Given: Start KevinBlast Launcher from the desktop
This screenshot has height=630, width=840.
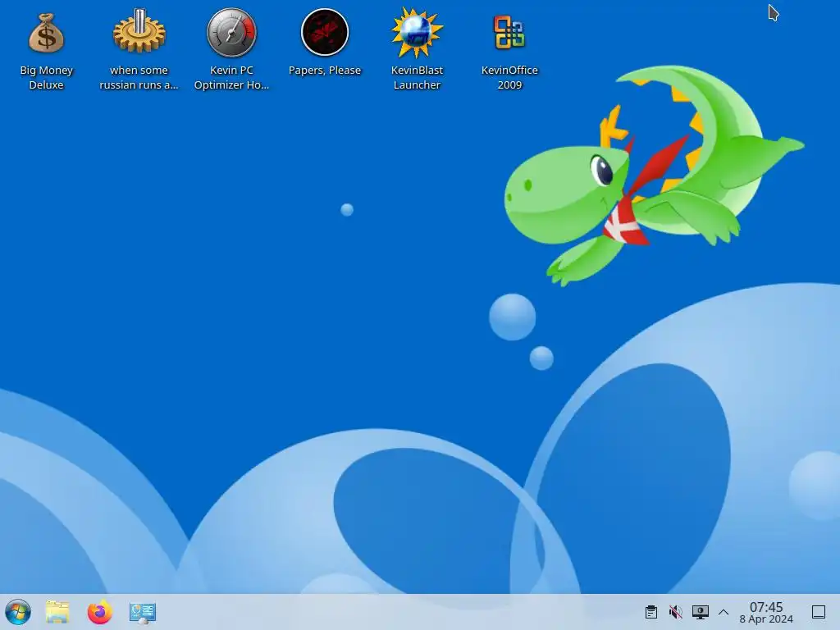Looking at the screenshot, I should tap(417, 32).
